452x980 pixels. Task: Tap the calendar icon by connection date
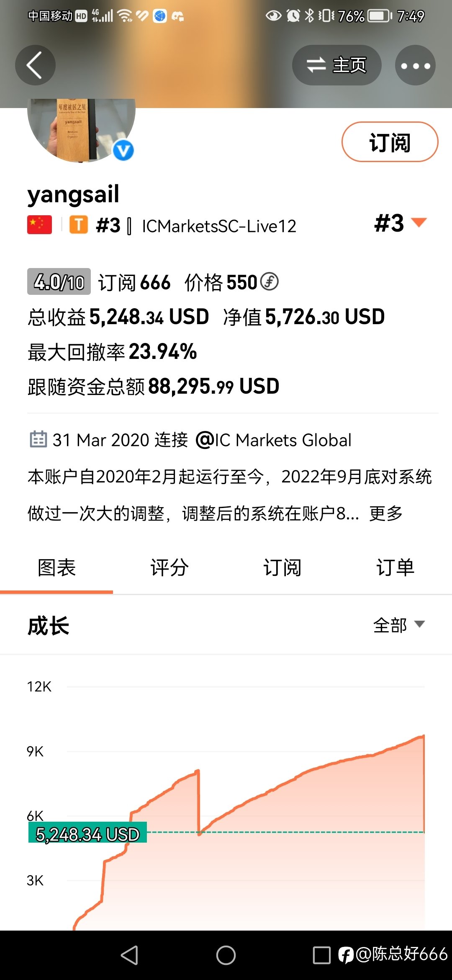[x=39, y=439]
